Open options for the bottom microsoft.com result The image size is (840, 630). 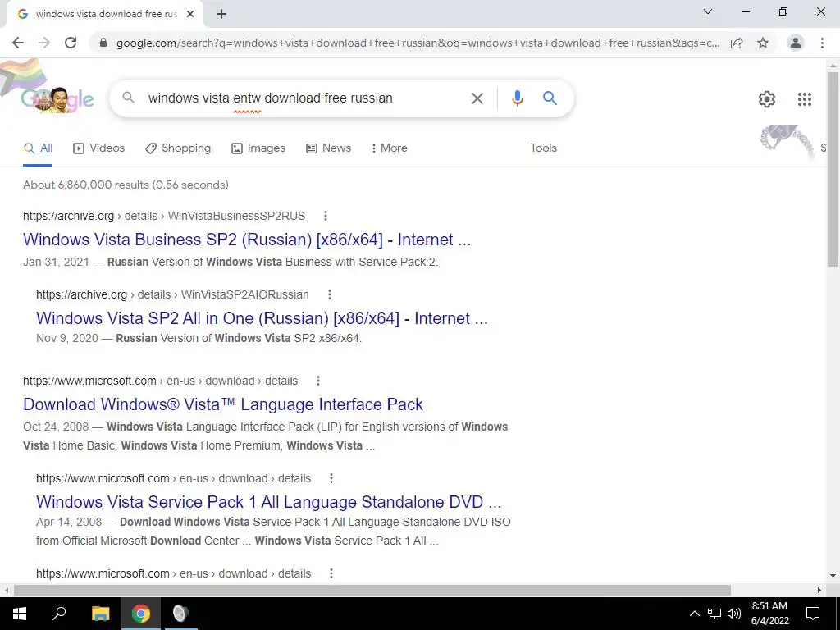pos(331,573)
